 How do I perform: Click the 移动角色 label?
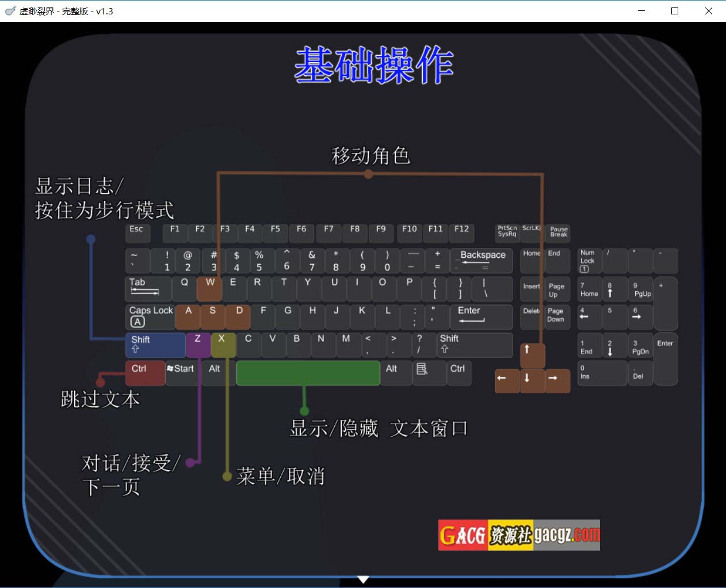point(370,155)
